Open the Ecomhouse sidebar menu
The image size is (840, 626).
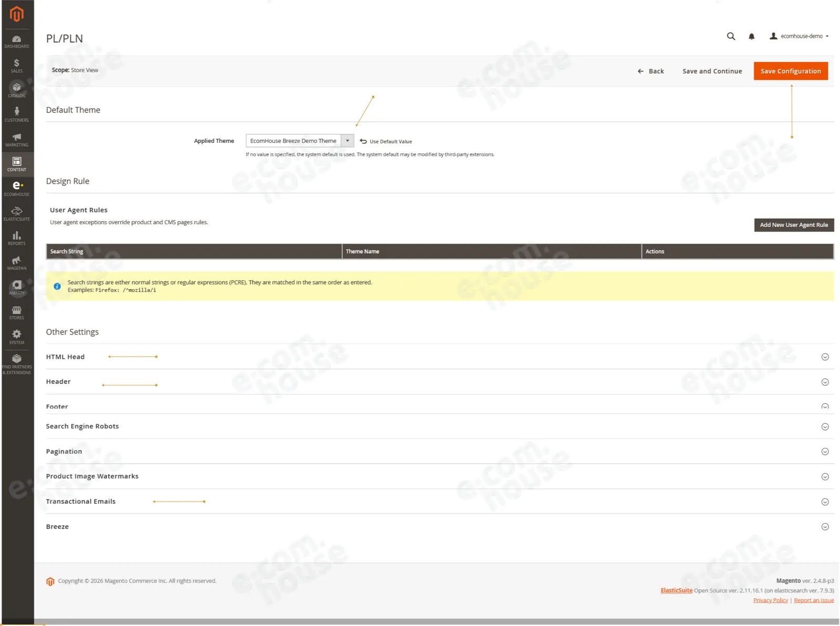tap(17, 189)
